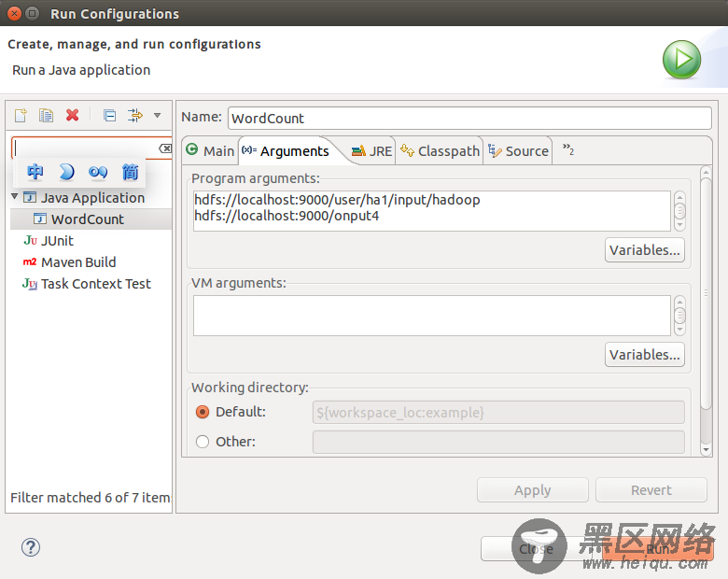Image resolution: width=728 pixels, height=579 pixels.
Task: Select the Other working directory radio button
Action: click(203, 442)
